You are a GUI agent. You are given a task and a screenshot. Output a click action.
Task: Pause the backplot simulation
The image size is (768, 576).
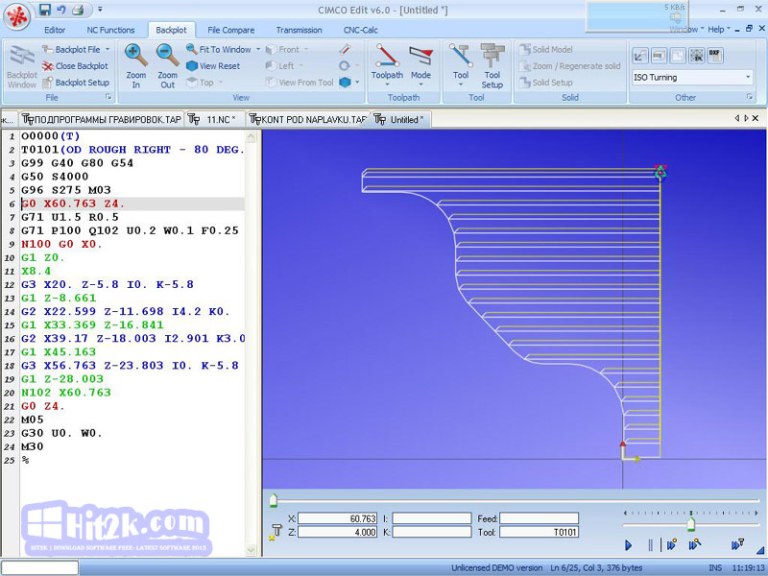pyautogui.click(x=650, y=545)
